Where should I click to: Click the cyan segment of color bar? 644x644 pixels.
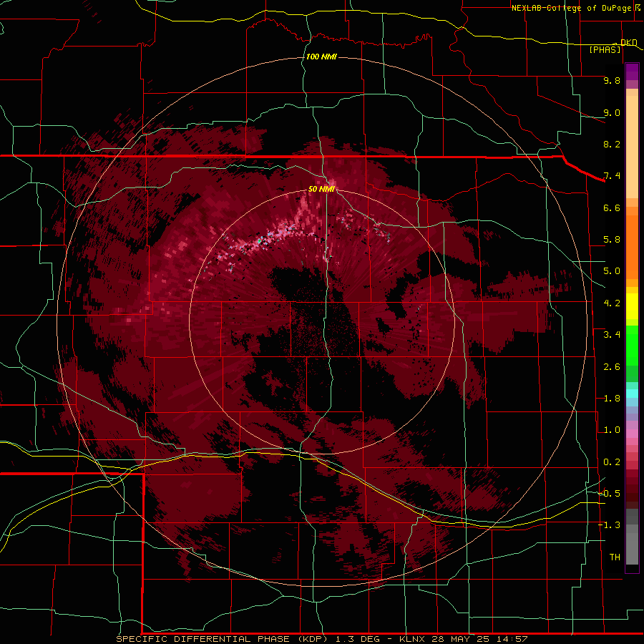click(x=632, y=394)
